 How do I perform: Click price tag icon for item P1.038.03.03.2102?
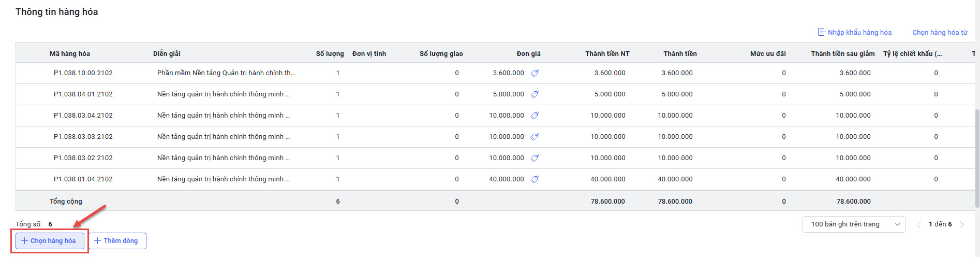click(x=534, y=137)
